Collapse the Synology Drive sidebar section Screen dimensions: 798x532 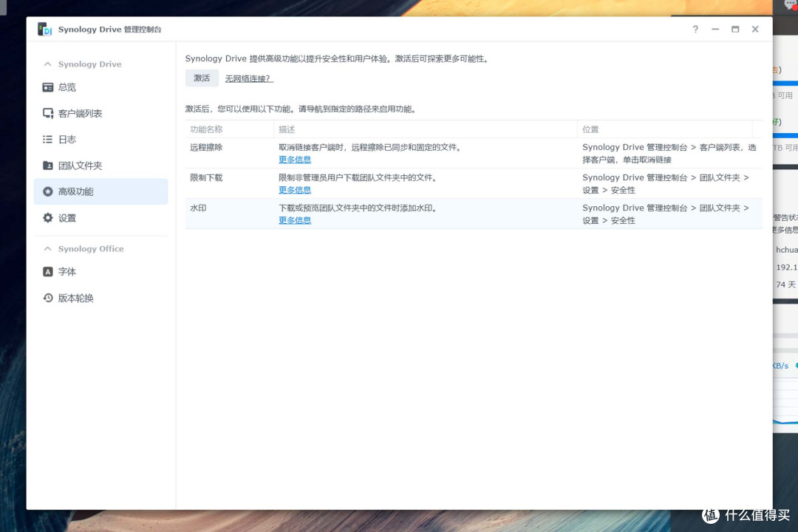tap(48, 64)
